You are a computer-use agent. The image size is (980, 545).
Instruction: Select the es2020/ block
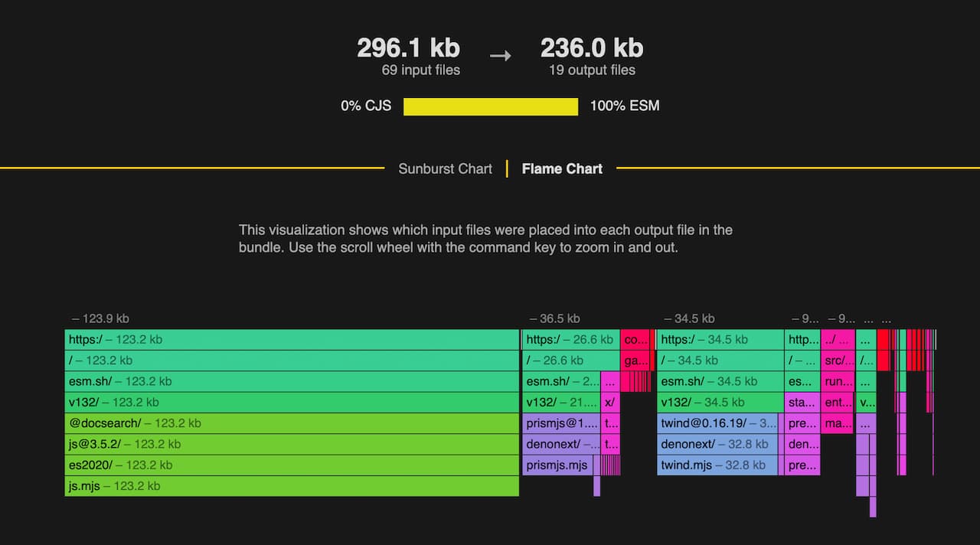[x=291, y=465]
